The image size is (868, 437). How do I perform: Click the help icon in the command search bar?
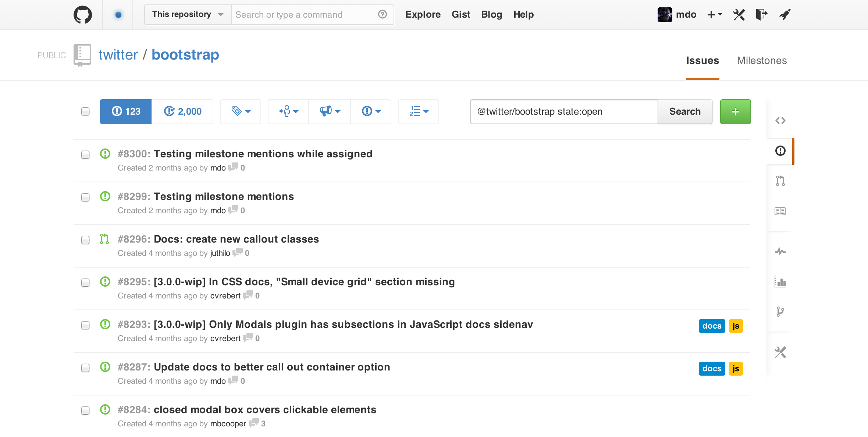pos(382,14)
